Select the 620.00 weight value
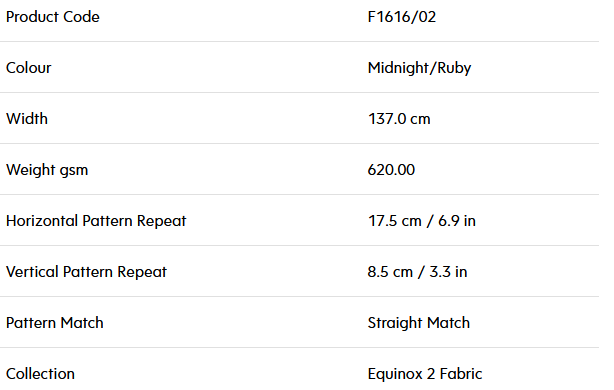 [391, 170]
